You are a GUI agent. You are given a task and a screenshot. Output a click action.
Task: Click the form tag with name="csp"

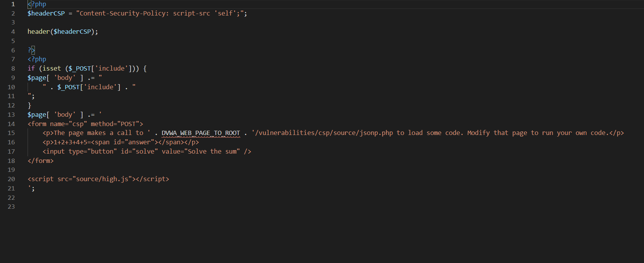tap(85, 124)
